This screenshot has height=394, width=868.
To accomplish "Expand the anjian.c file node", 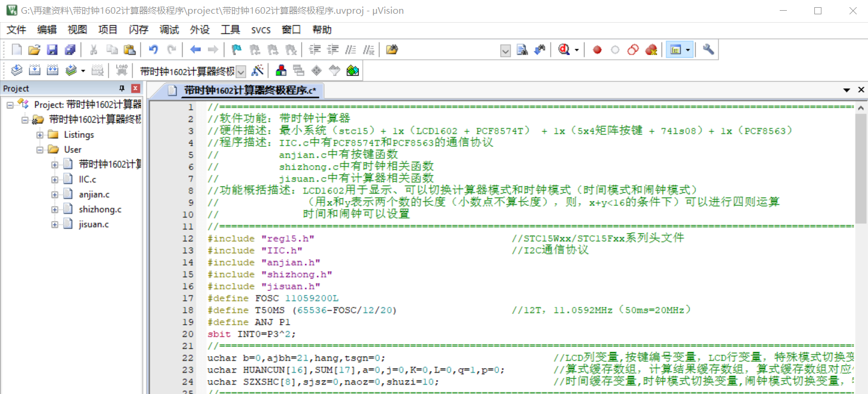I will 55,195.
